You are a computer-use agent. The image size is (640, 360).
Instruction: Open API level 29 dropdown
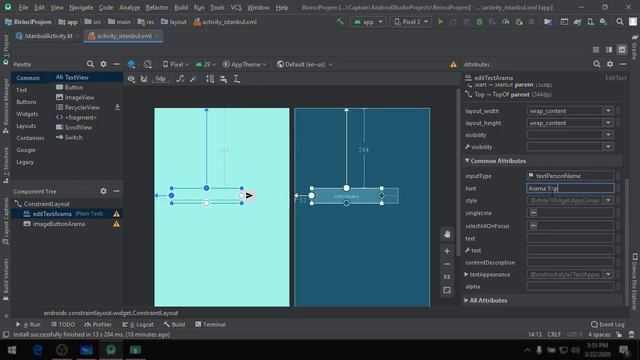point(206,64)
